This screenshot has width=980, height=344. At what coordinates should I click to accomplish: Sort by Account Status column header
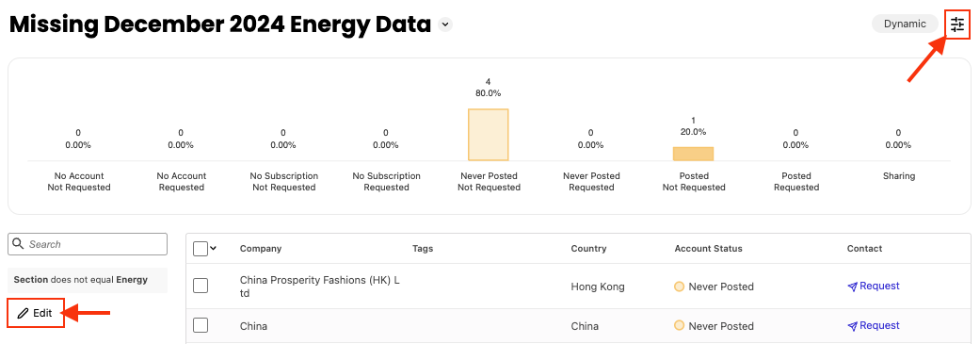[708, 248]
